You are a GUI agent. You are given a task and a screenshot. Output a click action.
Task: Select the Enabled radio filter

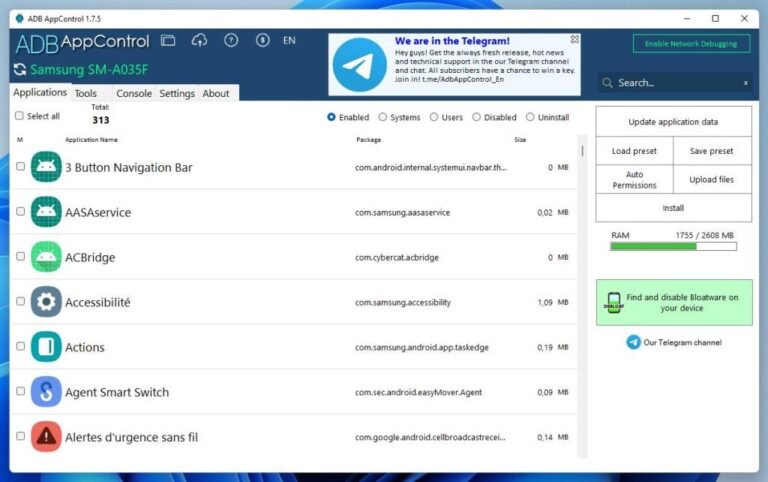(x=332, y=117)
